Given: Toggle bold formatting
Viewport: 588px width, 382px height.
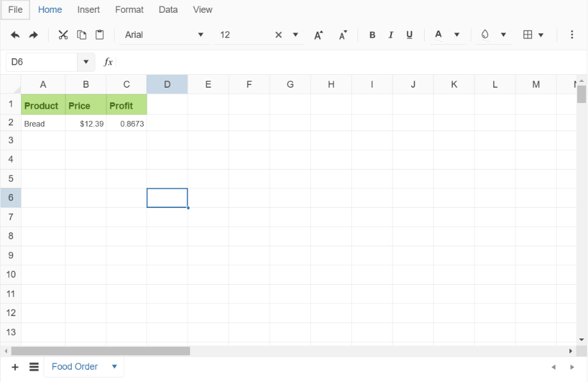Looking at the screenshot, I should [x=372, y=35].
